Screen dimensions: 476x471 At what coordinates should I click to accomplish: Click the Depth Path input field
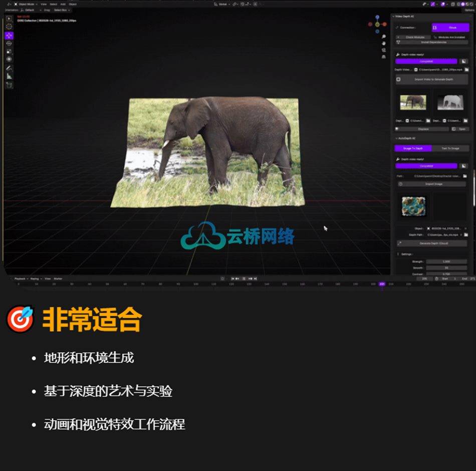pos(442,235)
